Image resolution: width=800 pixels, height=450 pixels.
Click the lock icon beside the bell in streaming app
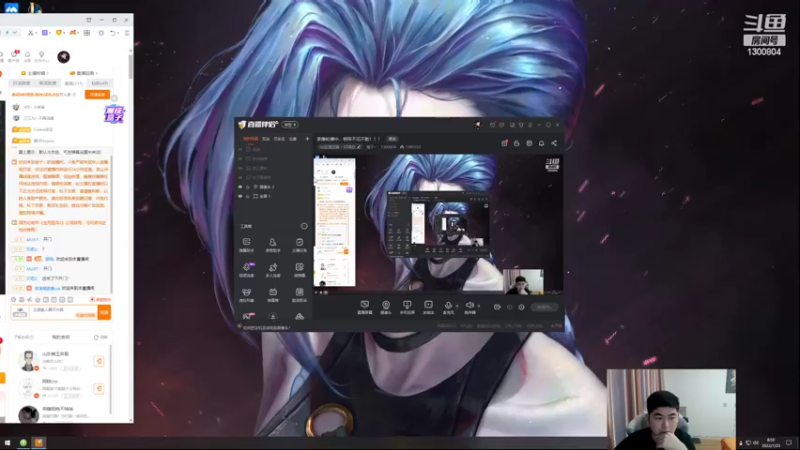pos(516,143)
